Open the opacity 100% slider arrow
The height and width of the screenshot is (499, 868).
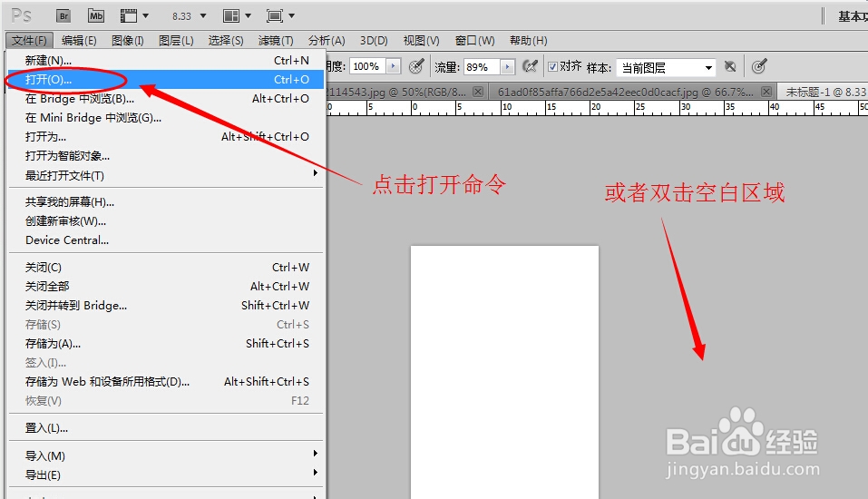[393, 66]
